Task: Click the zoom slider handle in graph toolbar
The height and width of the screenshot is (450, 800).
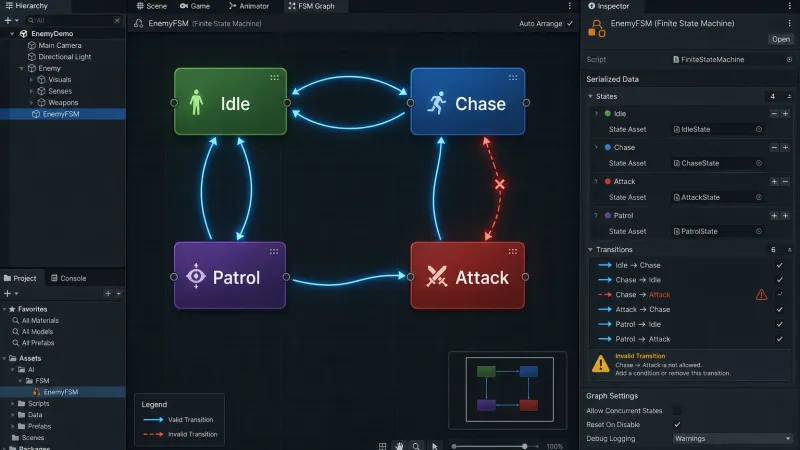Action: 524,446
